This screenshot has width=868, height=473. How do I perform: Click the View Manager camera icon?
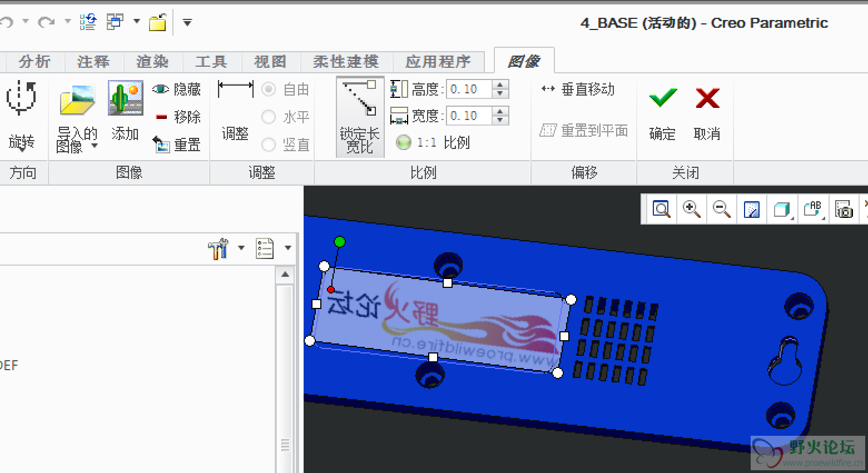pyautogui.click(x=844, y=210)
